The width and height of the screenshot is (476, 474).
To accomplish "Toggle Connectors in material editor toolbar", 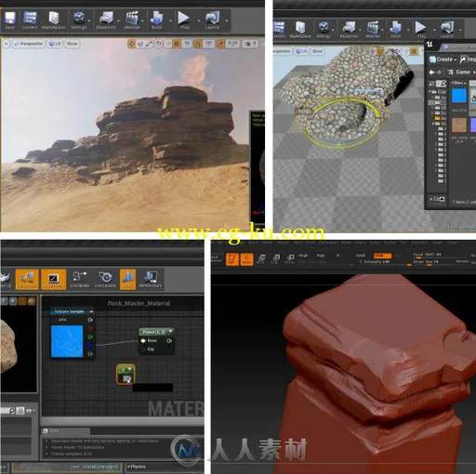I will tap(27, 279).
